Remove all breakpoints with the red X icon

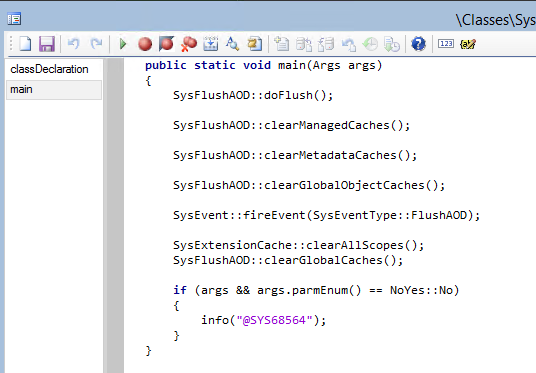189,44
